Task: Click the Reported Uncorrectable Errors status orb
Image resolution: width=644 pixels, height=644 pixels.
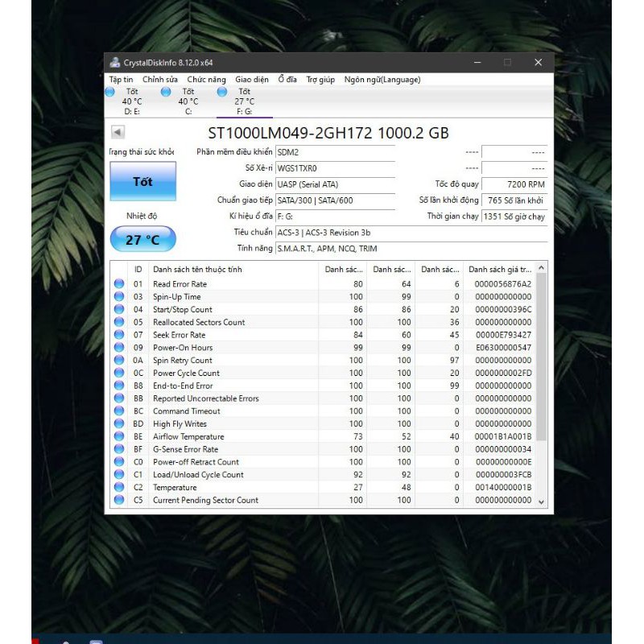Action: click(119, 398)
